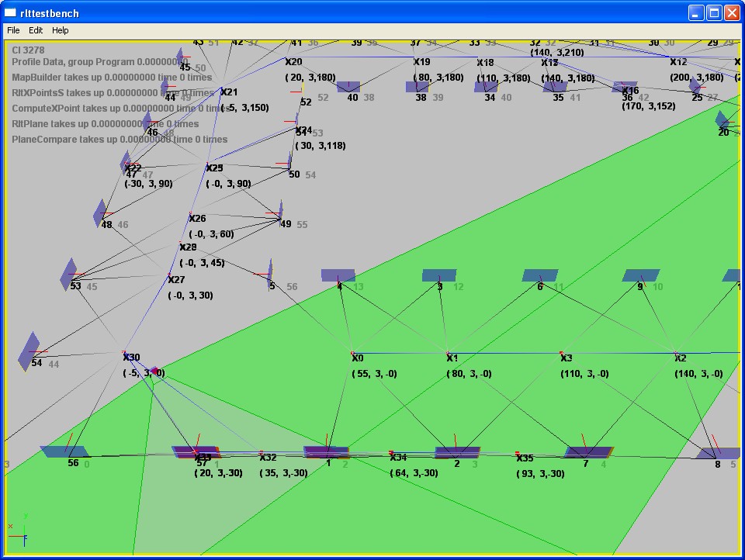The width and height of the screenshot is (745, 560).
Task: Select intersection point X30 marker
Action: 125,354
